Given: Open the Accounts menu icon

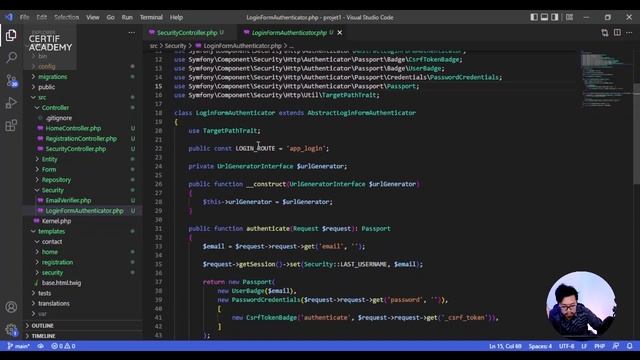Looking at the screenshot, I should 11,307.
